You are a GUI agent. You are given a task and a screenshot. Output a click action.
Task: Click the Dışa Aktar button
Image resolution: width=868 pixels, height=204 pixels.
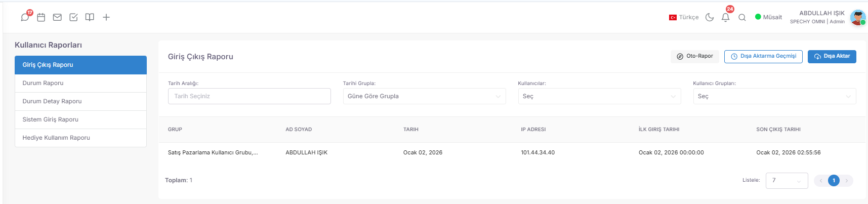pos(832,56)
